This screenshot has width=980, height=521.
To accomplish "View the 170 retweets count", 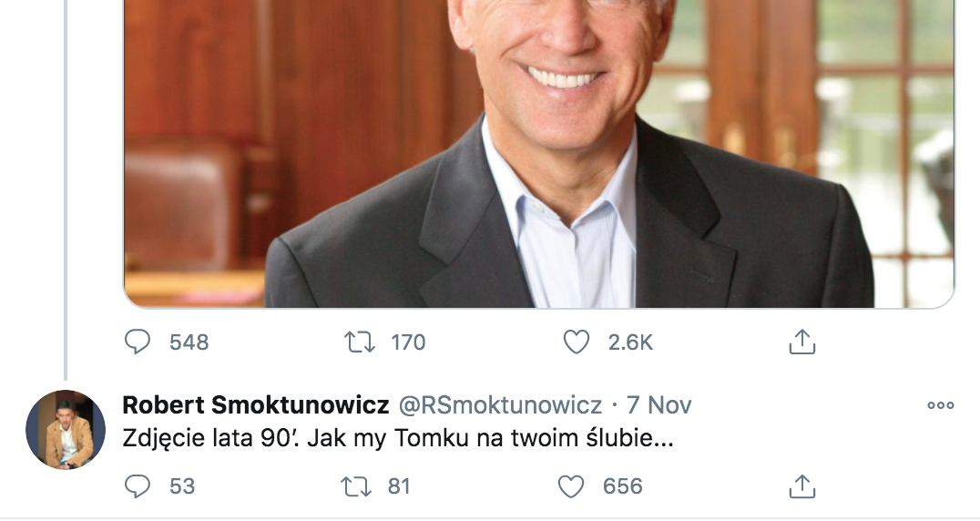I will [x=408, y=342].
